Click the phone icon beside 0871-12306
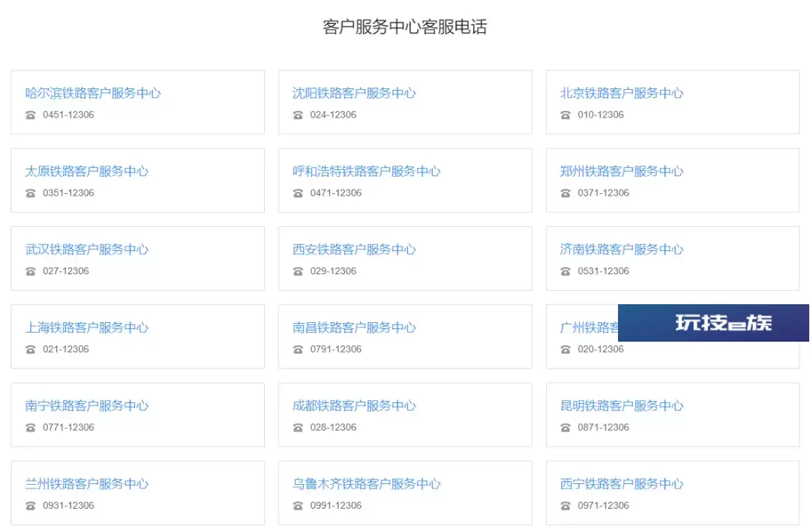This screenshot has height=532, width=810. tap(565, 428)
